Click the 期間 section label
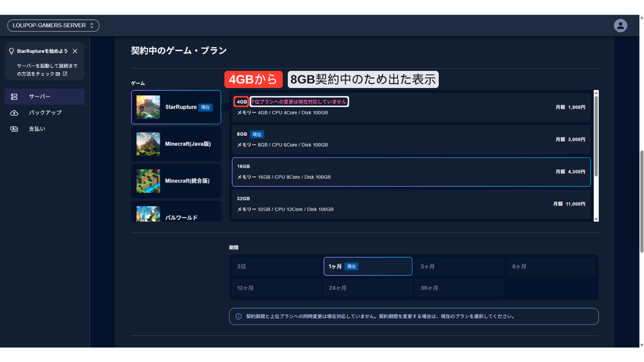 [x=233, y=247]
